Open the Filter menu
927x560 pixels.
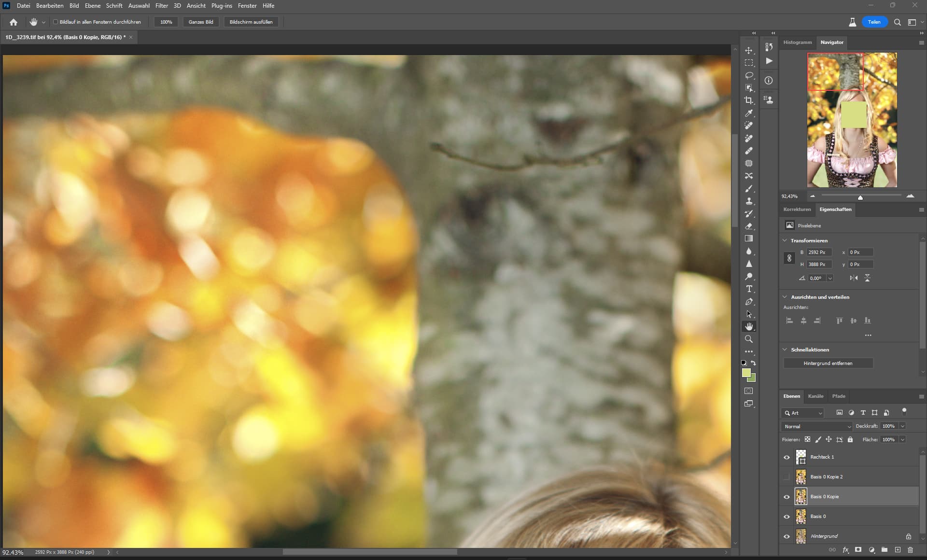(x=161, y=6)
